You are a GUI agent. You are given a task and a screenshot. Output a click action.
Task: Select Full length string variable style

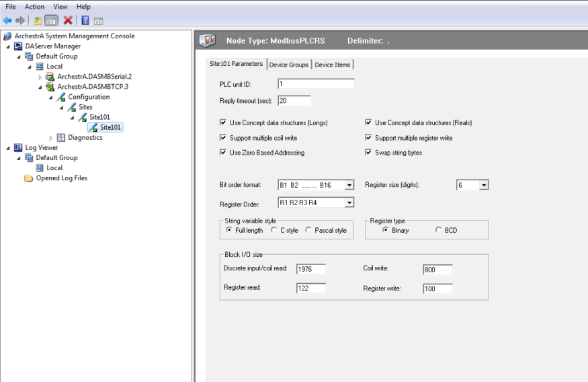[x=228, y=229]
